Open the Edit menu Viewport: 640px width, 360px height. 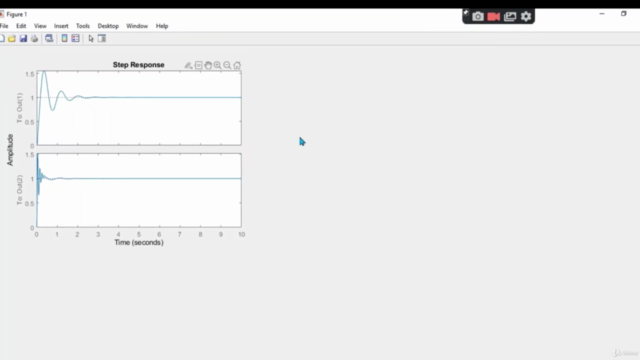tap(21, 26)
